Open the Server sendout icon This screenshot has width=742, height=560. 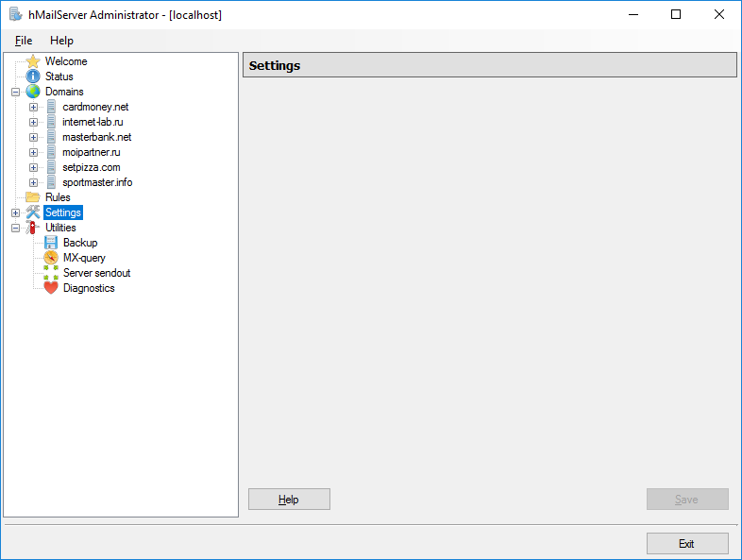click(51, 273)
